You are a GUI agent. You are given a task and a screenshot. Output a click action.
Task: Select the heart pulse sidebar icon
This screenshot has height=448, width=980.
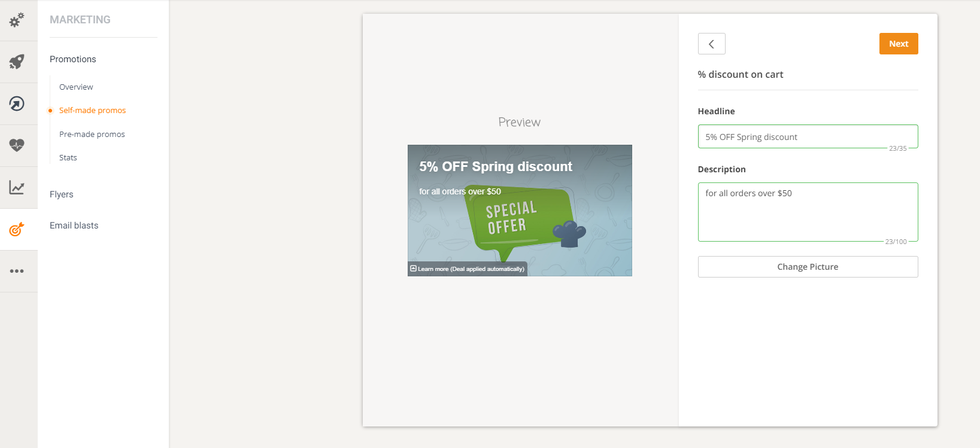17,145
